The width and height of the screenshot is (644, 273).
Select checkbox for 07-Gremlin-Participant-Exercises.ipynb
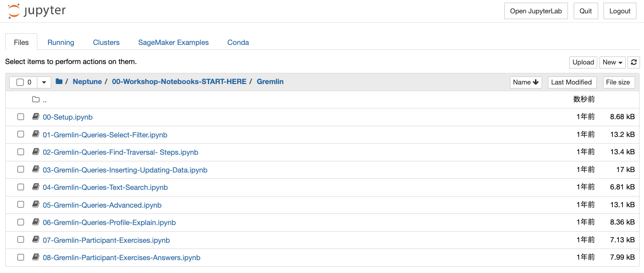[20, 240]
